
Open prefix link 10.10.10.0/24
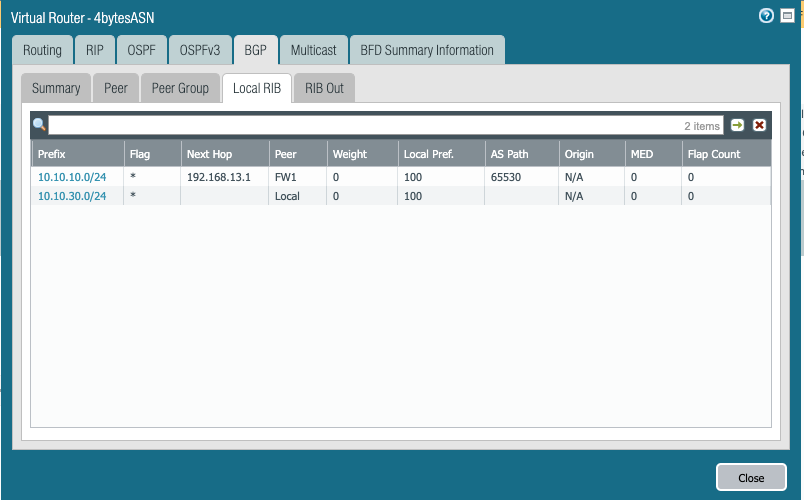point(72,177)
